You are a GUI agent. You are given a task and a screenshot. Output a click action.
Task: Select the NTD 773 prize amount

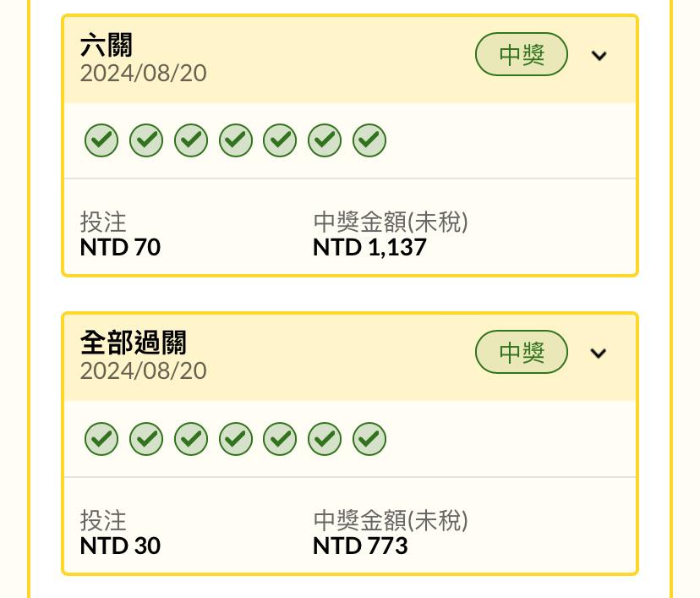point(360,546)
